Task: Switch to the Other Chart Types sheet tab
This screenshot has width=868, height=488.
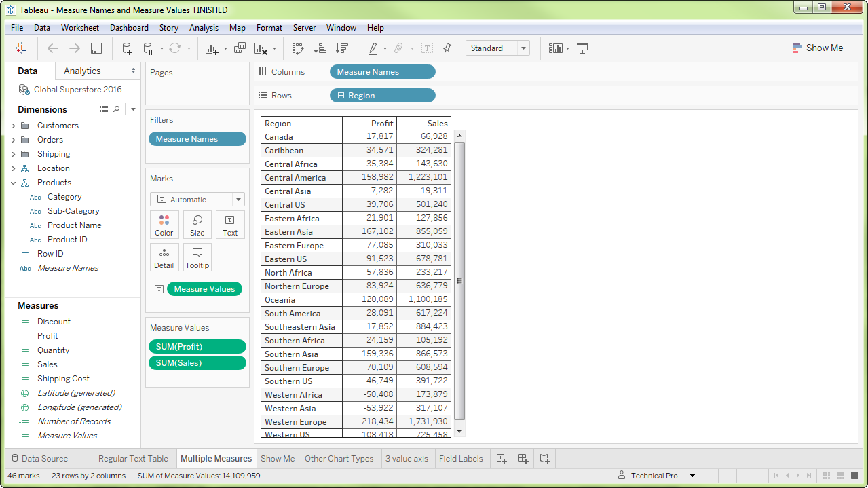Action: (x=339, y=459)
